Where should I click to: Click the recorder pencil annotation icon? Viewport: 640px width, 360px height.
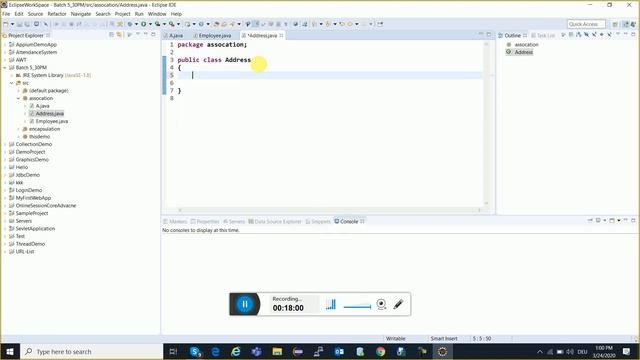[x=398, y=304]
